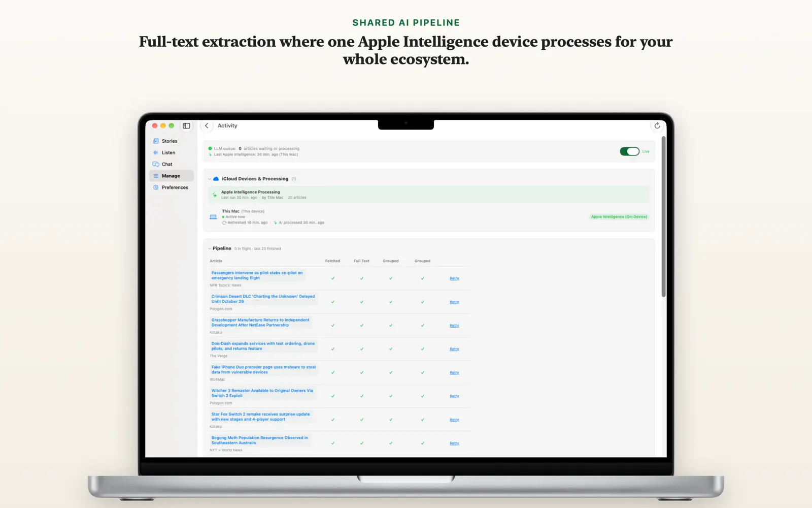This screenshot has height=508, width=812.
Task: Click 'NPR Topics: News' source label
Action: coord(225,285)
